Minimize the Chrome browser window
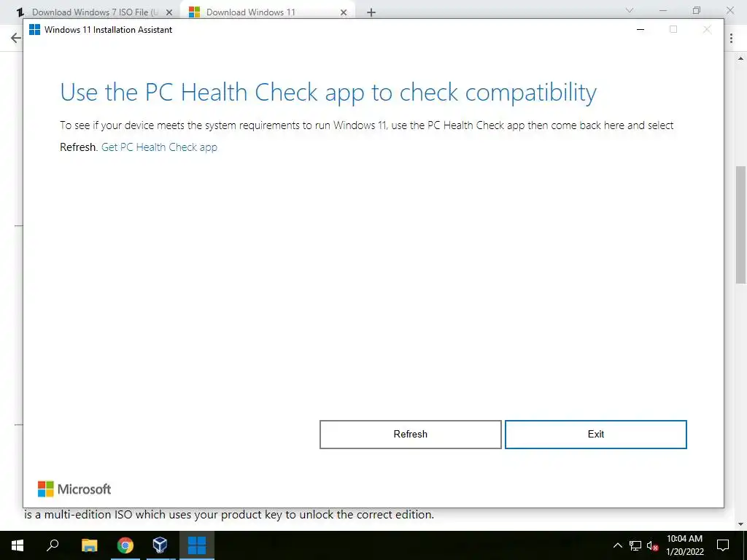This screenshot has height=560, width=747. [x=663, y=10]
